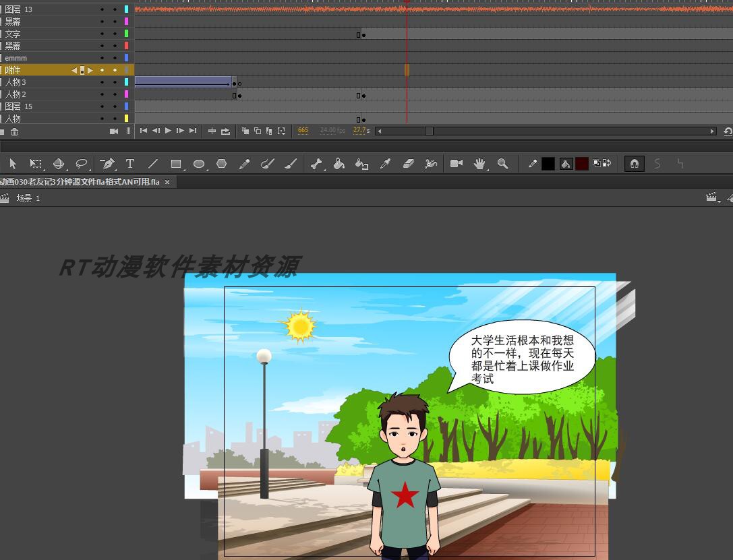The image size is (733, 560).
Task: Toggle onion skin in the timeline
Action: [x=246, y=131]
